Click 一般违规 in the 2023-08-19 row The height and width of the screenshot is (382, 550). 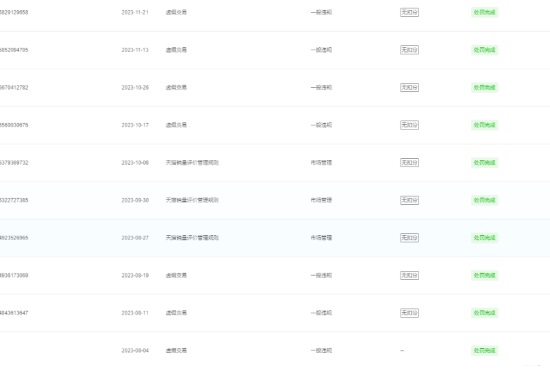(321, 275)
